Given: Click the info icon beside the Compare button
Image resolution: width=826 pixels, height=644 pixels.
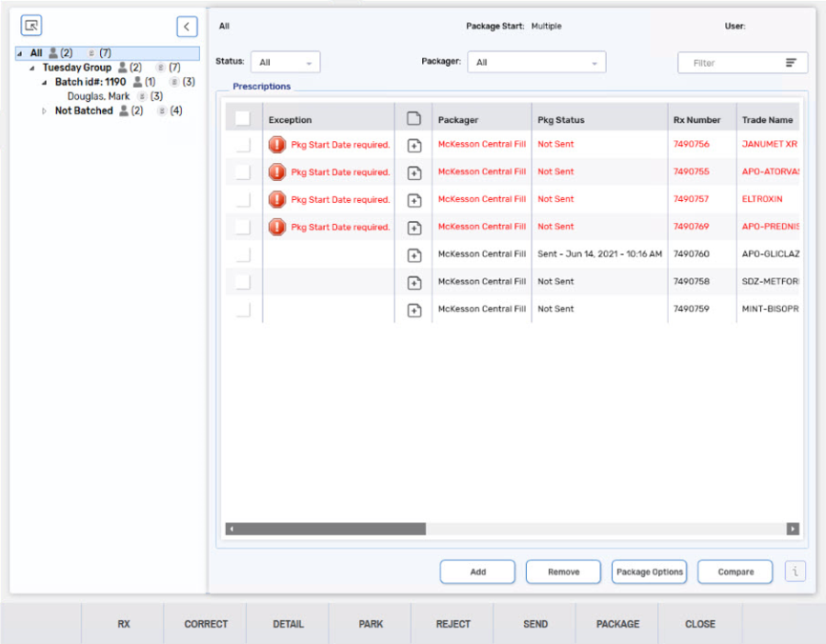Looking at the screenshot, I should tap(795, 572).
